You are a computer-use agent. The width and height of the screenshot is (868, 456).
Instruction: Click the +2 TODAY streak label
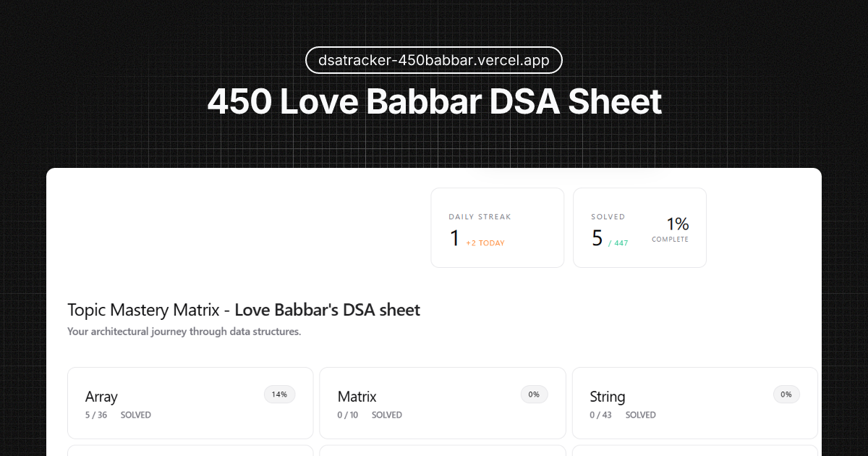point(485,243)
